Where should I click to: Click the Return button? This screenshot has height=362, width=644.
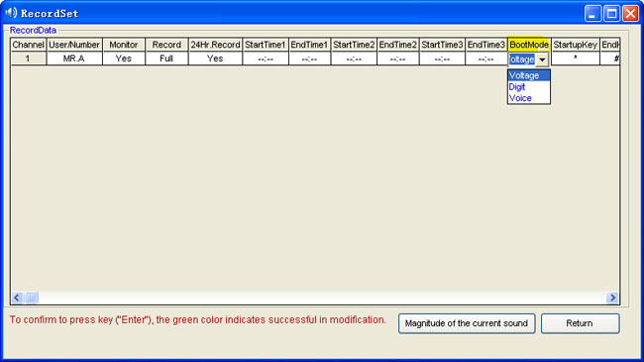580,323
